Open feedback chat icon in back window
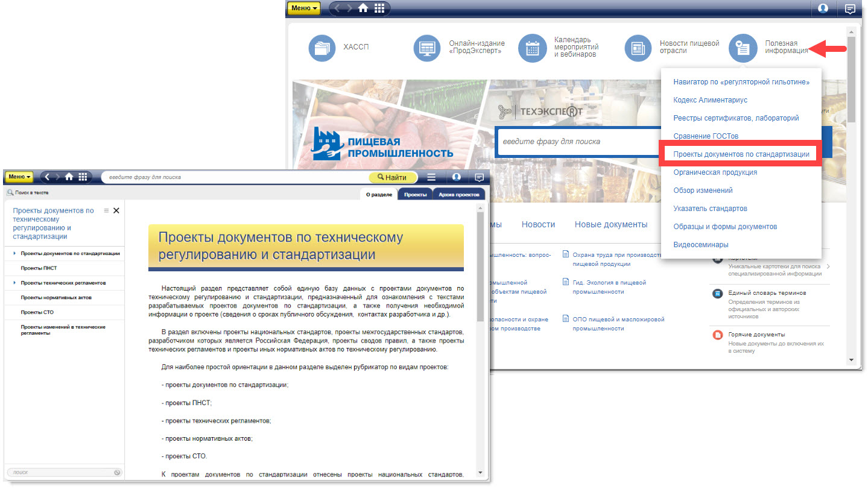 850,8
